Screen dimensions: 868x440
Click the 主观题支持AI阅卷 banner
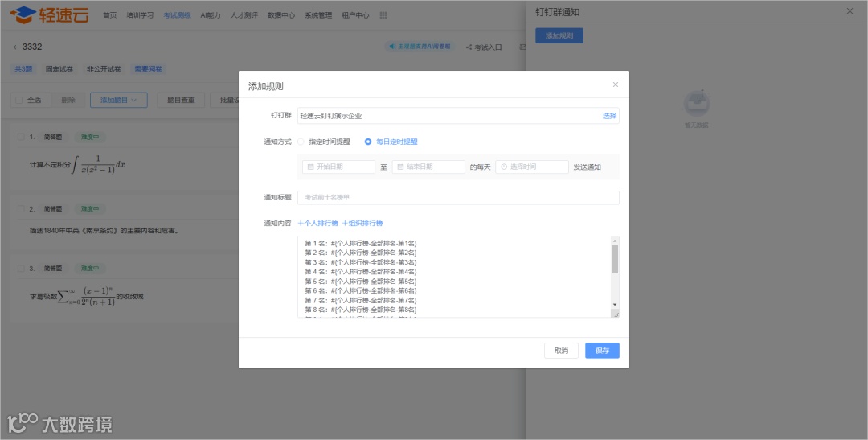pyautogui.click(x=420, y=47)
